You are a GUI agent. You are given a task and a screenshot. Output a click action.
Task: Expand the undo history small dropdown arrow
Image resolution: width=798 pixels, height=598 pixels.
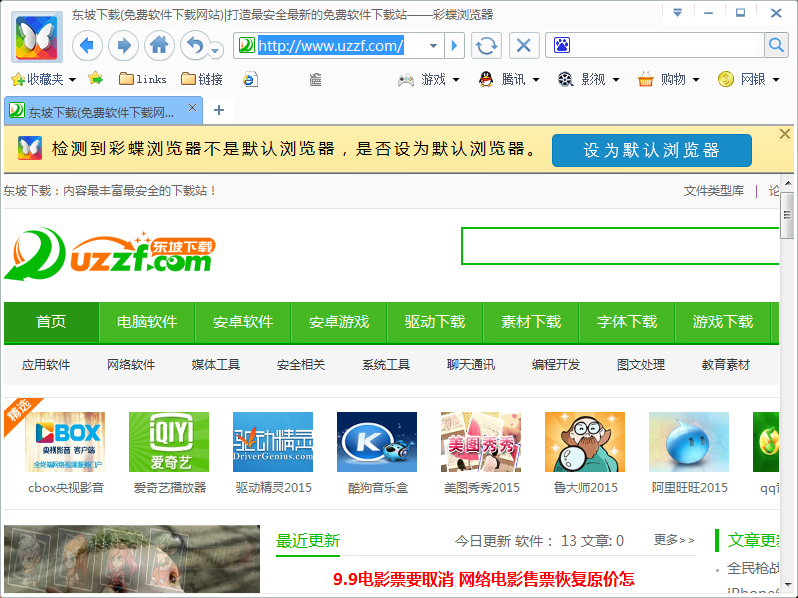coord(216,50)
